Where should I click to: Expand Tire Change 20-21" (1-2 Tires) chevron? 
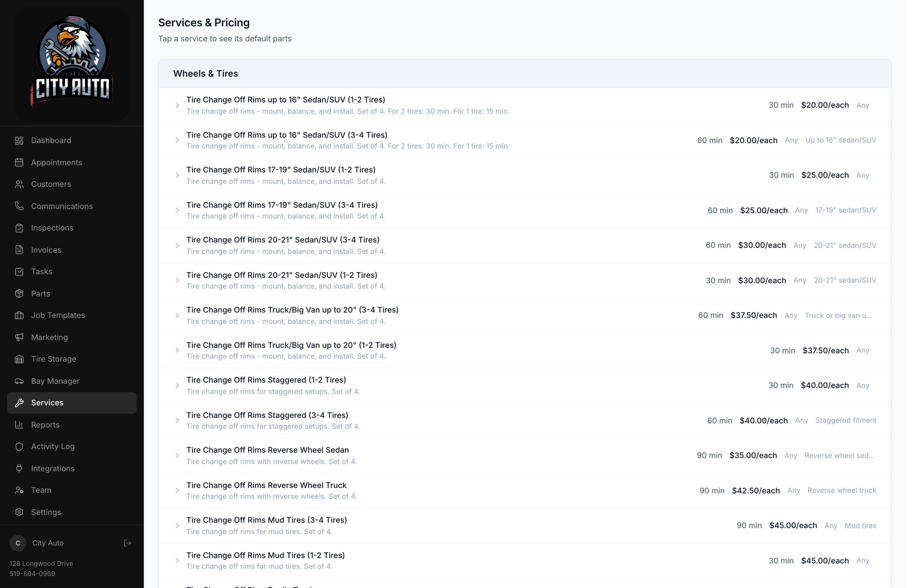(x=177, y=280)
